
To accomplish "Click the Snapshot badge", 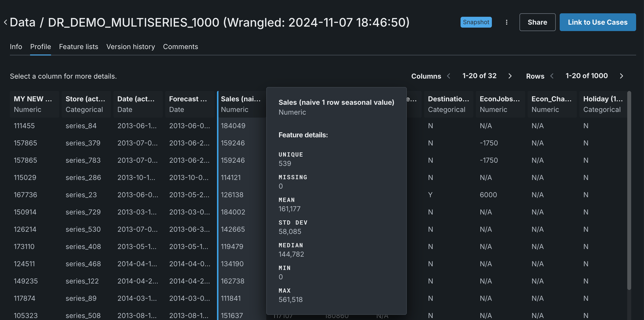I will 476,22.
